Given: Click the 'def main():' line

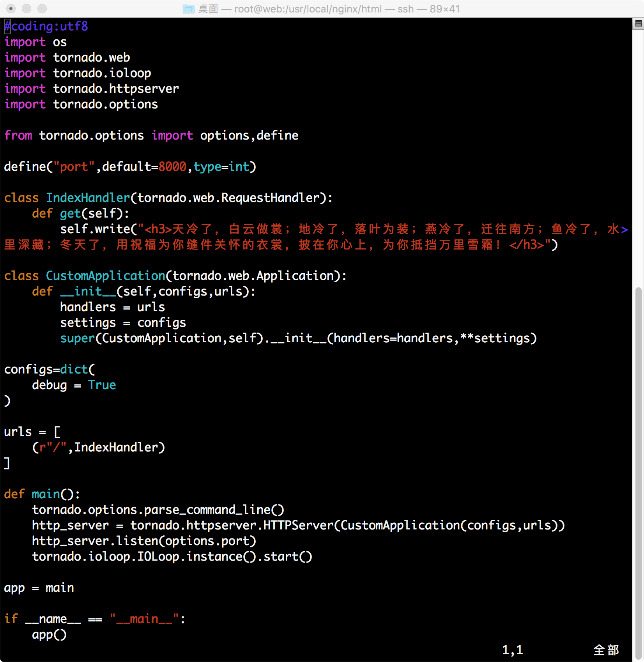Looking at the screenshot, I should [42, 494].
